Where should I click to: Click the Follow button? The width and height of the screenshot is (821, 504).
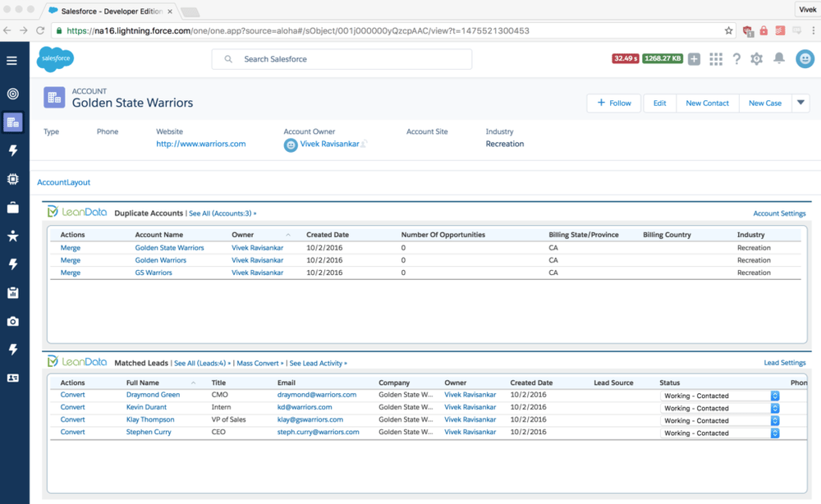tap(614, 103)
